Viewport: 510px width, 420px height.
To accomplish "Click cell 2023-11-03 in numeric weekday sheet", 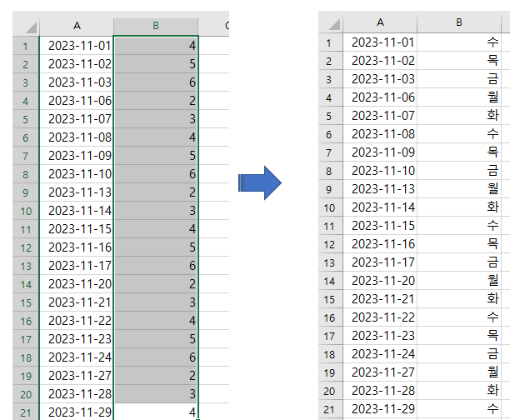I will [x=77, y=82].
